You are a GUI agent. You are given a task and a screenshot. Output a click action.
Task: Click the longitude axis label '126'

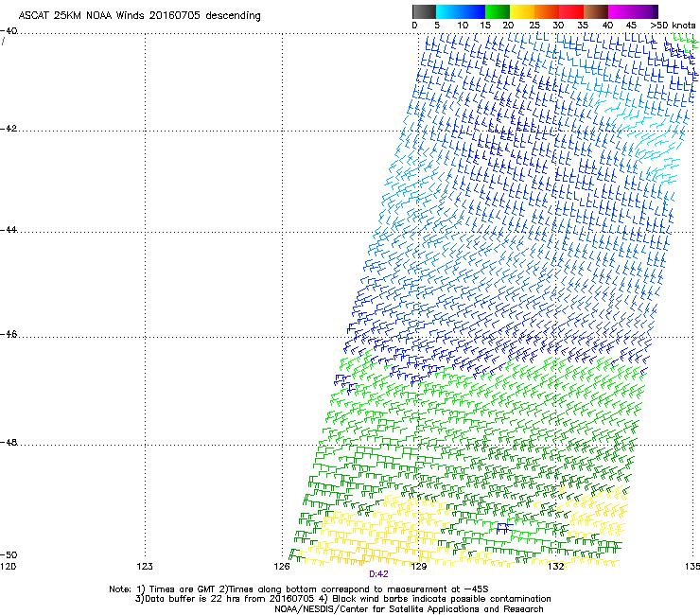[282, 567]
